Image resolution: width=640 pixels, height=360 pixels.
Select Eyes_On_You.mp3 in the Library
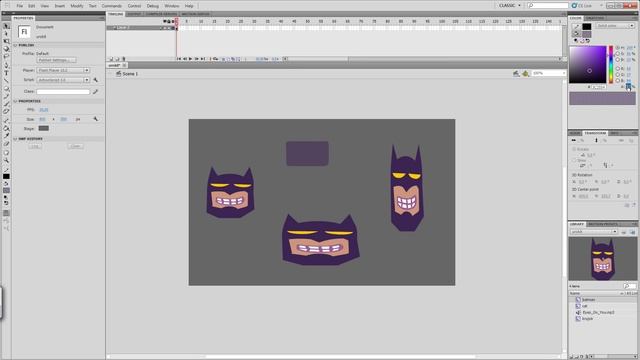[x=598, y=312]
